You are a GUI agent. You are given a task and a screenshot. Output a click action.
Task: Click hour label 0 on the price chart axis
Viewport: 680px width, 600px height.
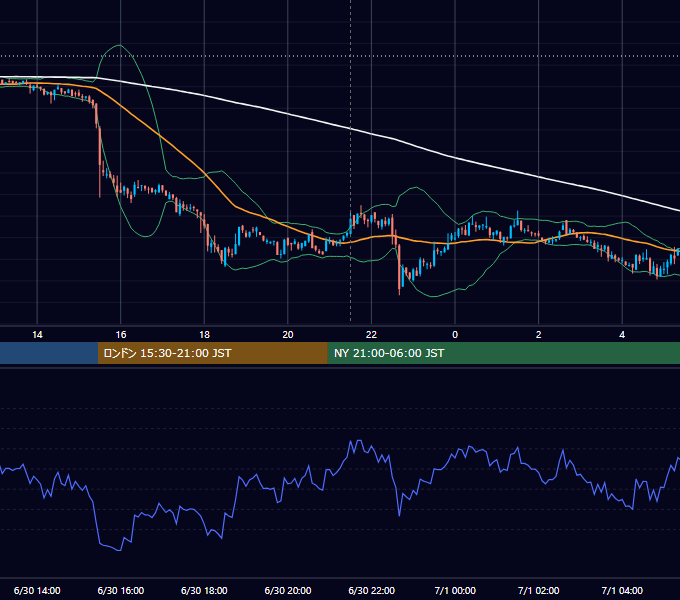455,335
